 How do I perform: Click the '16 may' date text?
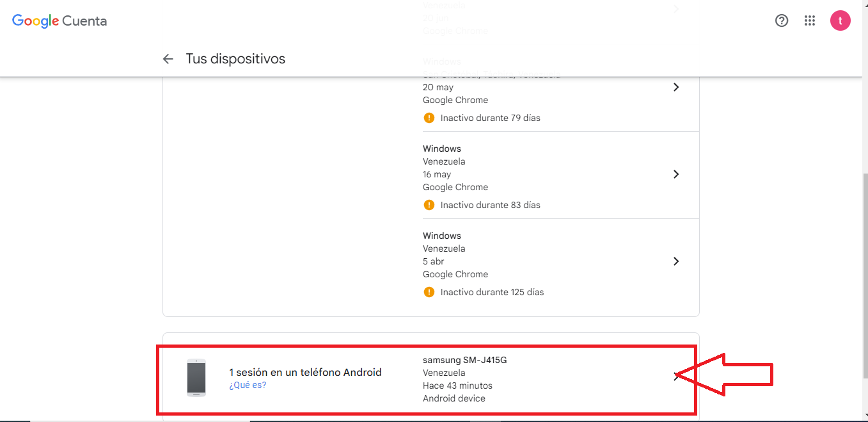(x=437, y=174)
